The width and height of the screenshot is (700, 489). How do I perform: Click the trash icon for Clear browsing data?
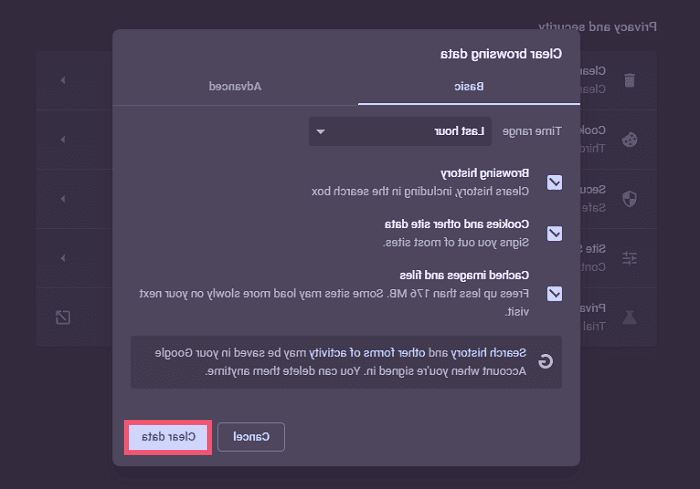629,80
